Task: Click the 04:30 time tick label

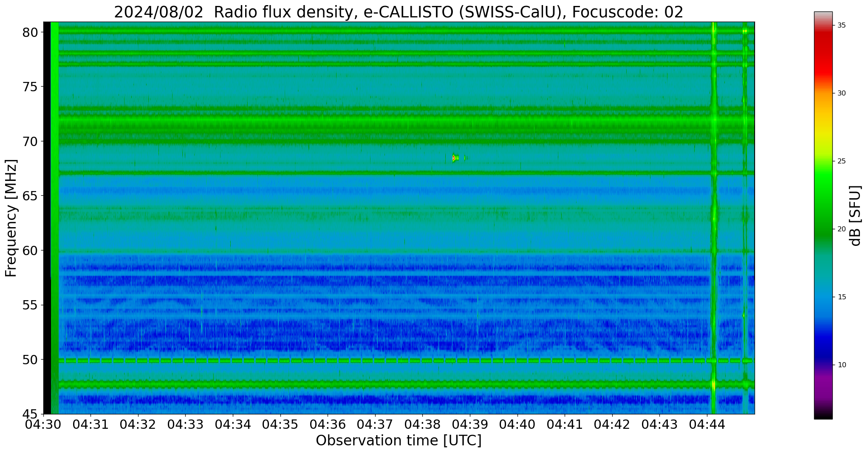Action: tap(43, 425)
